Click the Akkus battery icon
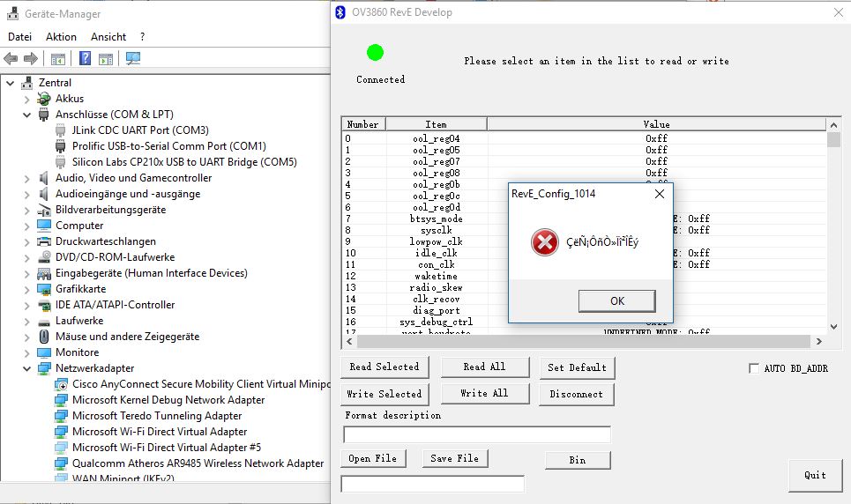Image resolution: width=851 pixels, height=504 pixels. [x=44, y=99]
